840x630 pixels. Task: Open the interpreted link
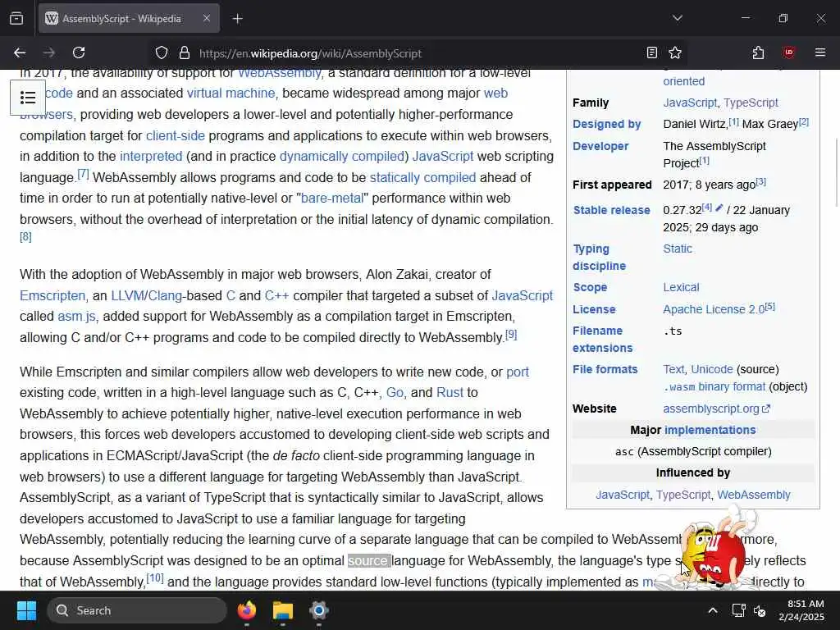tap(151, 157)
